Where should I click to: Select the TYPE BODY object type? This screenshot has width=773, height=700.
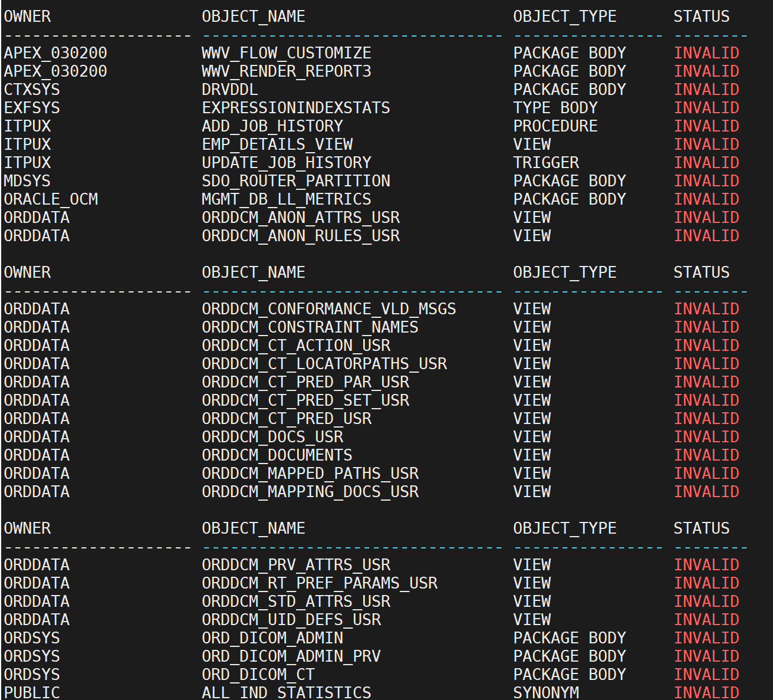click(x=555, y=108)
